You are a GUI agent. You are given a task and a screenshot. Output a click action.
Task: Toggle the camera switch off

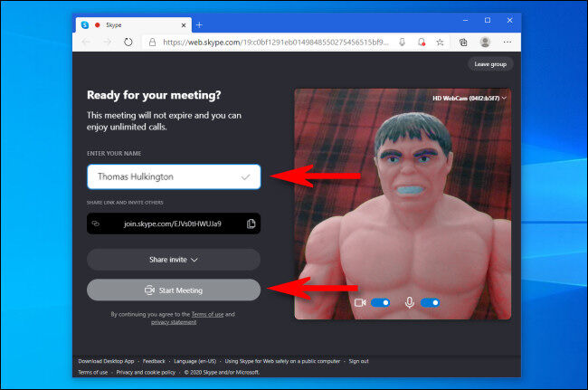click(380, 302)
